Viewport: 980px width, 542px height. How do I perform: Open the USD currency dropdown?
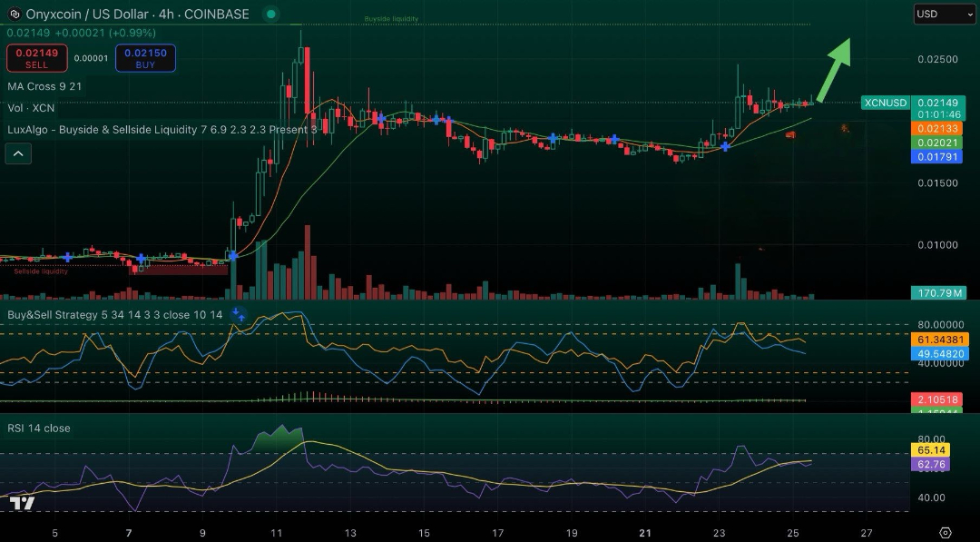pyautogui.click(x=944, y=14)
